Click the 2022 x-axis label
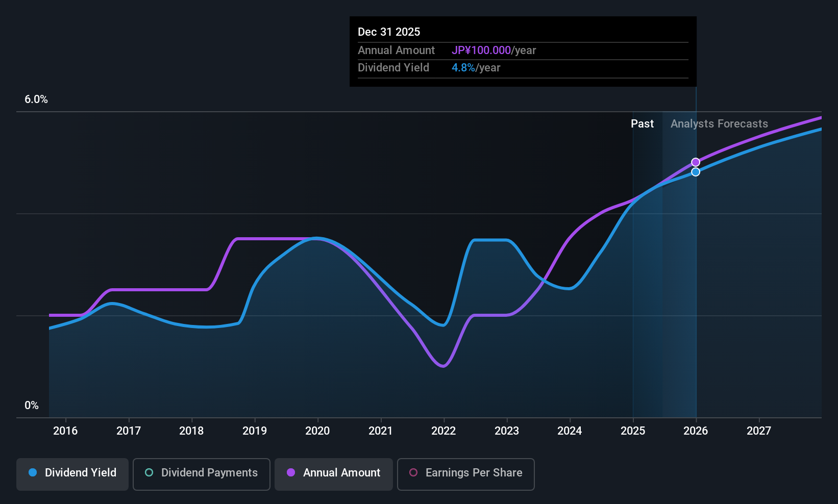This screenshot has height=504, width=838. tap(443, 431)
